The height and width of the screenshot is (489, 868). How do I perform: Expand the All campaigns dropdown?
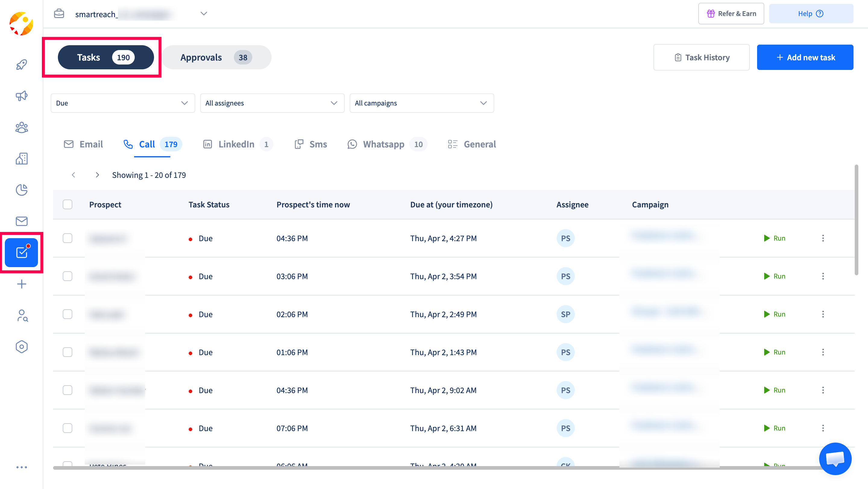tap(422, 103)
